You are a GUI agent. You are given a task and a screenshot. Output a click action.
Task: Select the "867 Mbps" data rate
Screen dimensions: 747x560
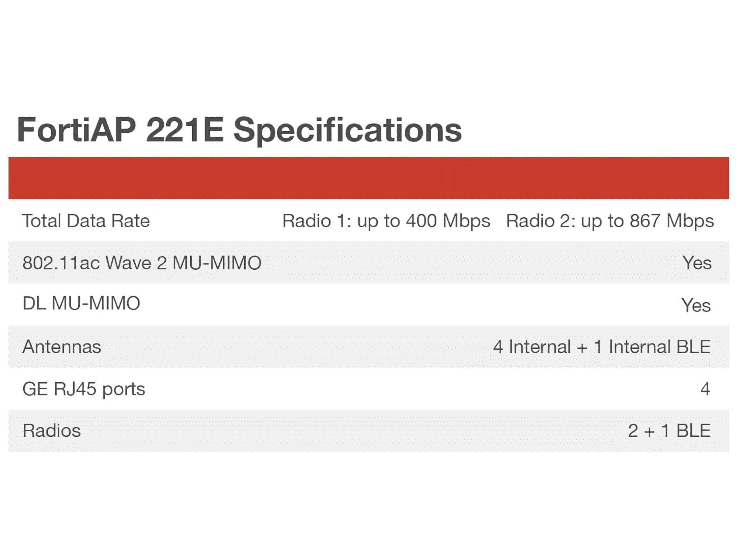(x=672, y=221)
